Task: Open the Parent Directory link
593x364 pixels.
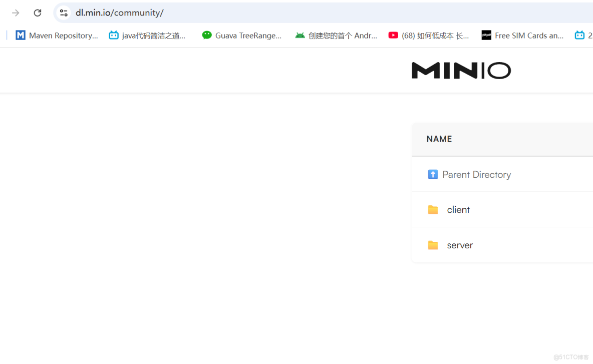Action: coord(476,174)
